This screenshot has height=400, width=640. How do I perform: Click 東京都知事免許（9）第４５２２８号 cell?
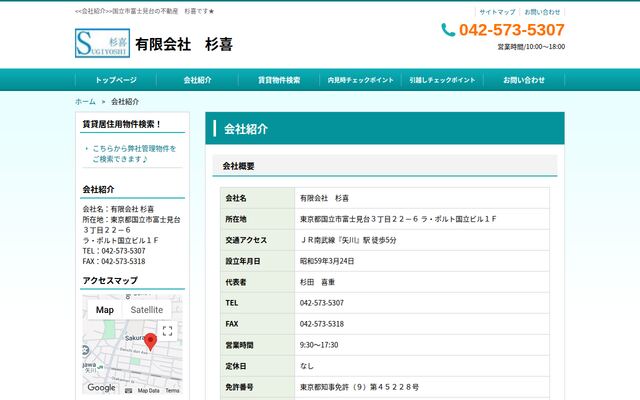[x=359, y=387]
